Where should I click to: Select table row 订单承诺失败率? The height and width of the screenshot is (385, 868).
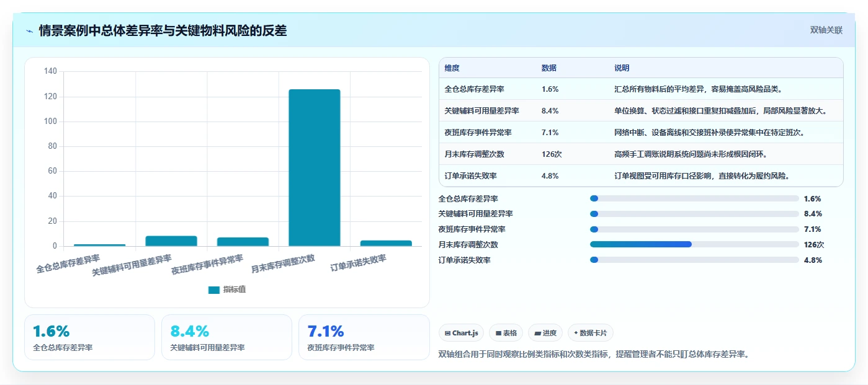pyautogui.click(x=641, y=175)
